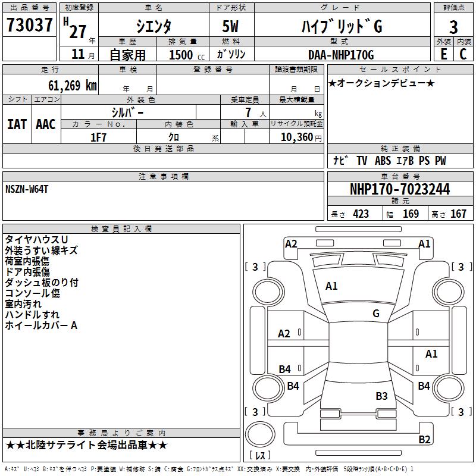
Task: Click inspector note 荷室内張傷
Action: (x=27, y=261)
